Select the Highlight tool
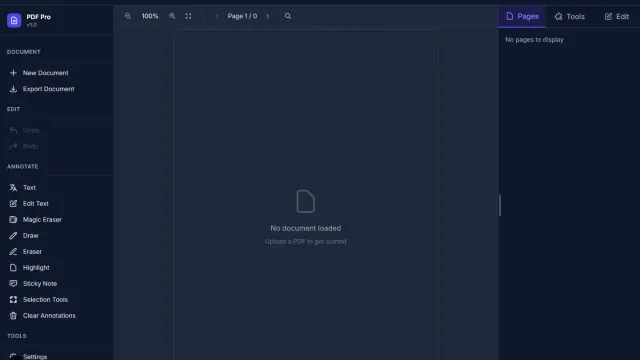This screenshot has height=360, width=640. (57, 267)
